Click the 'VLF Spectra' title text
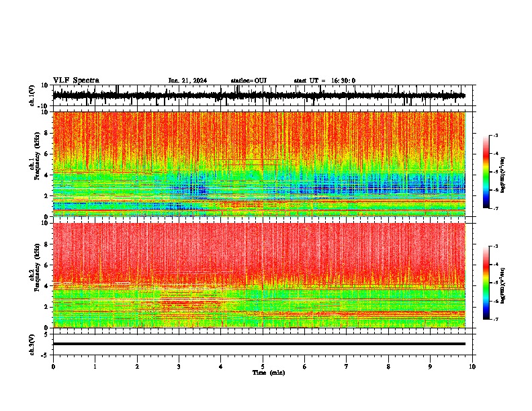532x411 pixels. pos(76,81)
